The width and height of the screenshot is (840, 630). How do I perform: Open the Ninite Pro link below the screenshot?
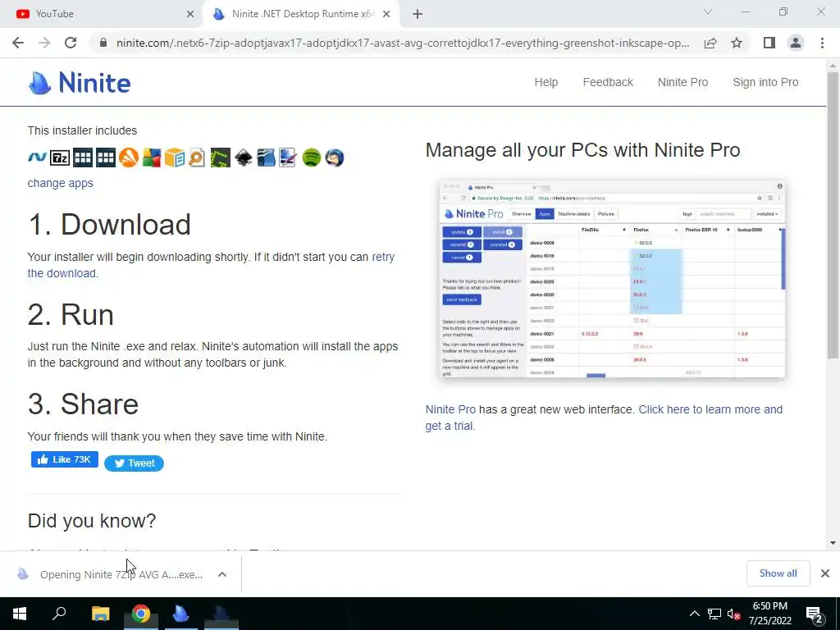point(450,410)
